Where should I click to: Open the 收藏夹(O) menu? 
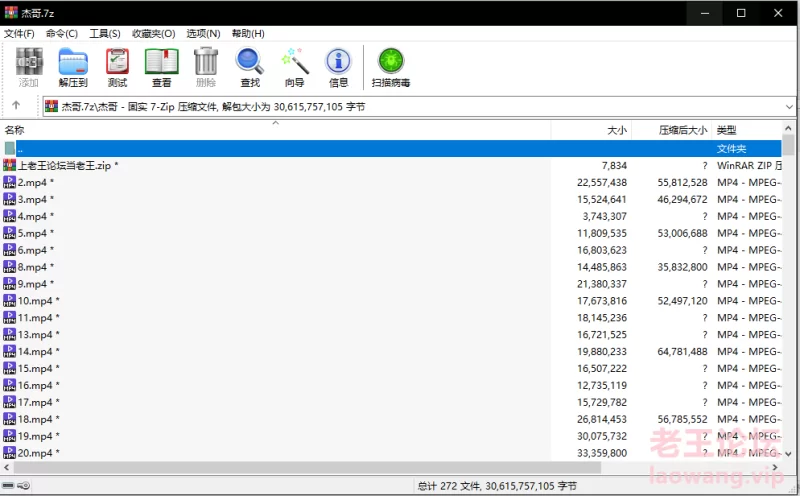click(x=154, y=34)
